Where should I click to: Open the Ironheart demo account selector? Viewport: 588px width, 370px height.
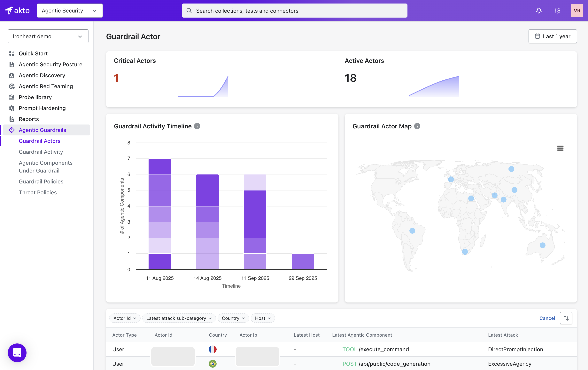[48, 36]
